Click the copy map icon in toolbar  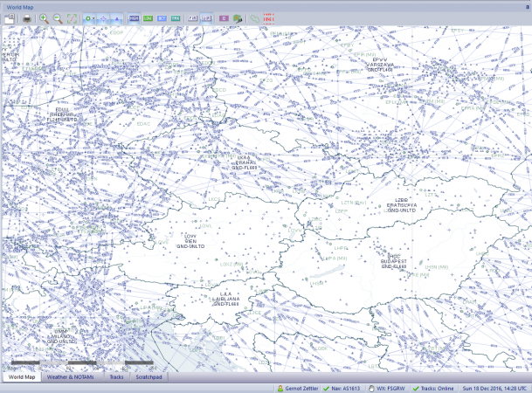[x=10, y=17]
